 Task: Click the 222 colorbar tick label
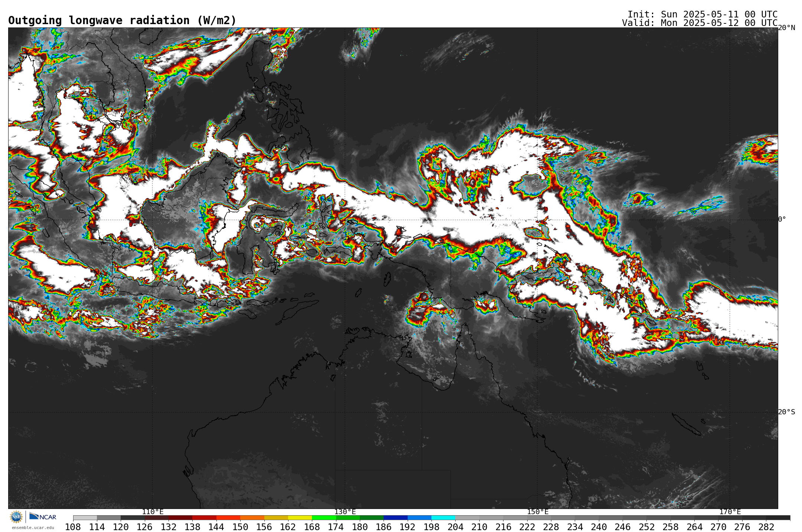coord(527,527)
